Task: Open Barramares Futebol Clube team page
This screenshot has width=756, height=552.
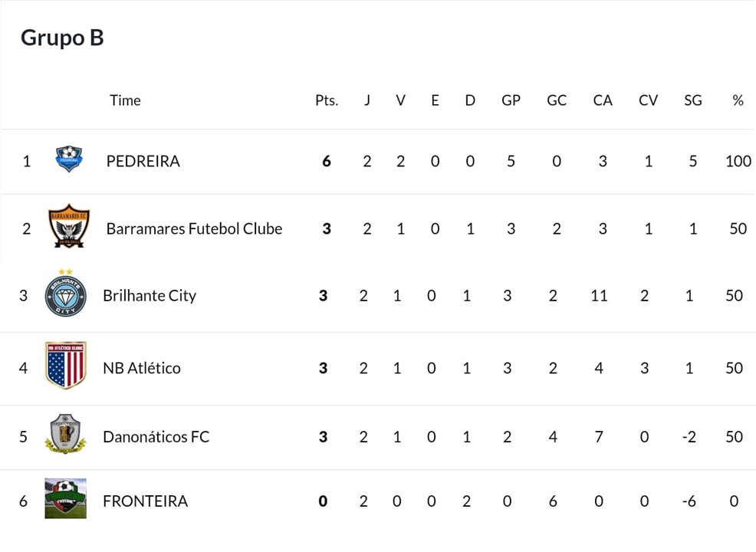Action: [194, 228]
